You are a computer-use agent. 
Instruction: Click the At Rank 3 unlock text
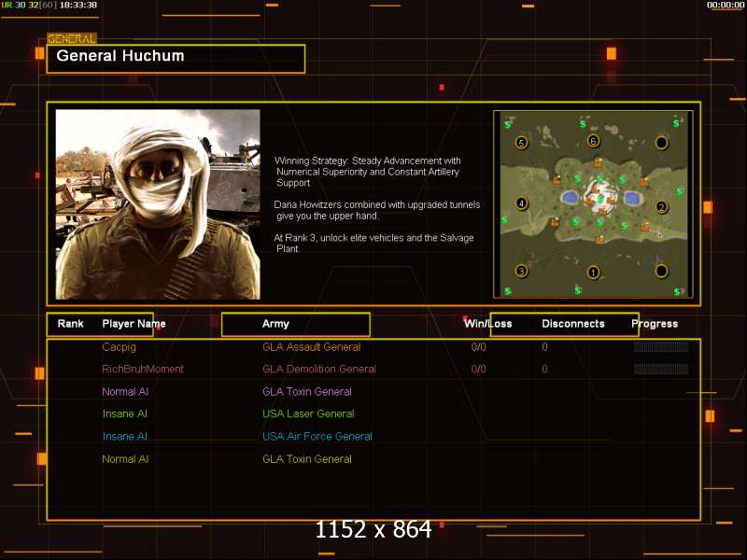click(x=374, y=243)
